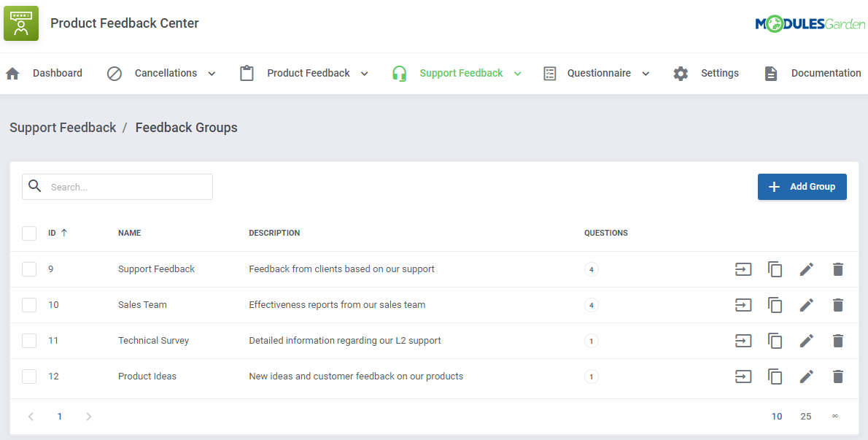Viewport: 868px width, 440px height.
Task: Open Sales Team group via arrow icon
Action: click(743, 304)
